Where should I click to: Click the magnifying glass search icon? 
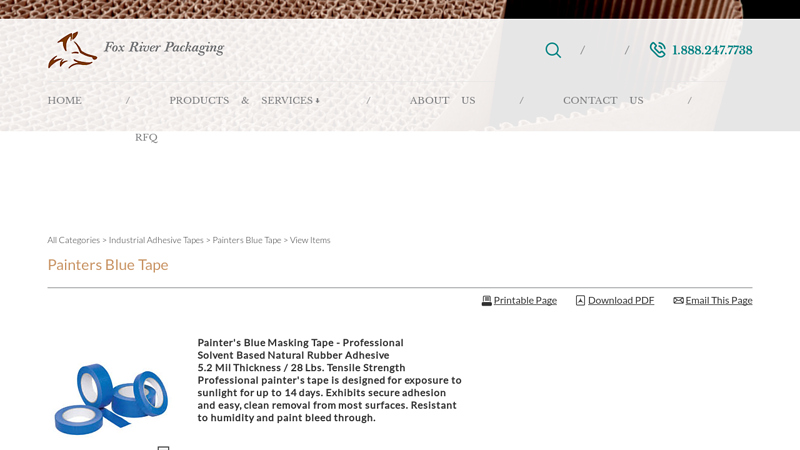553,50
